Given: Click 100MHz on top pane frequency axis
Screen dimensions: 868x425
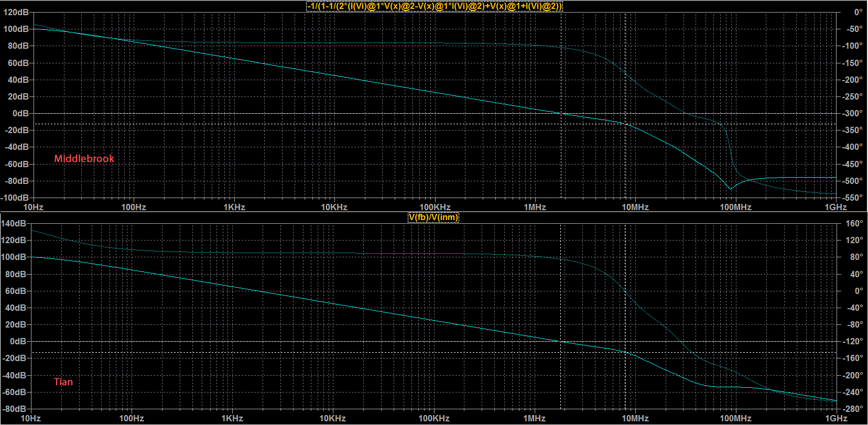Looking at the screenshot, I should click(x=735, y=207).
